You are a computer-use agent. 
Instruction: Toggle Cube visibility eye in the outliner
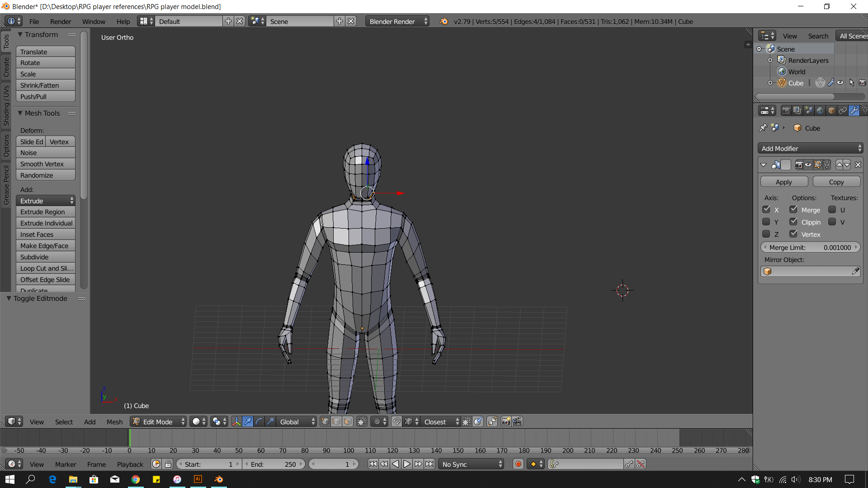point(840,83)
